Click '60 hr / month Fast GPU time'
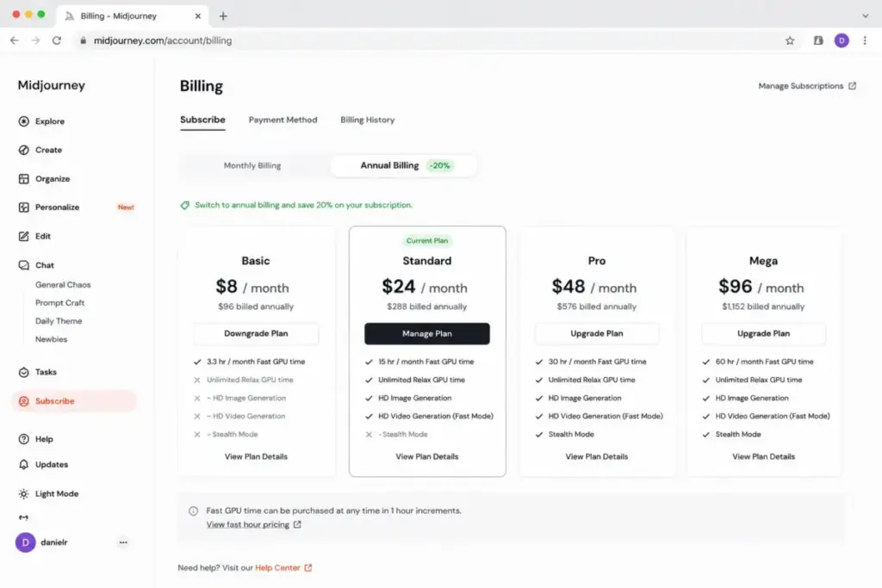 pyautogui.click(x=765, y=362)
